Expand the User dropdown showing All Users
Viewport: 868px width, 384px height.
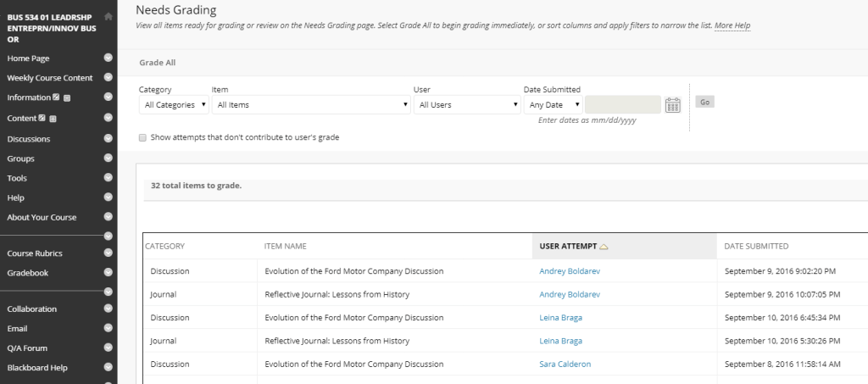pos(466,105)
